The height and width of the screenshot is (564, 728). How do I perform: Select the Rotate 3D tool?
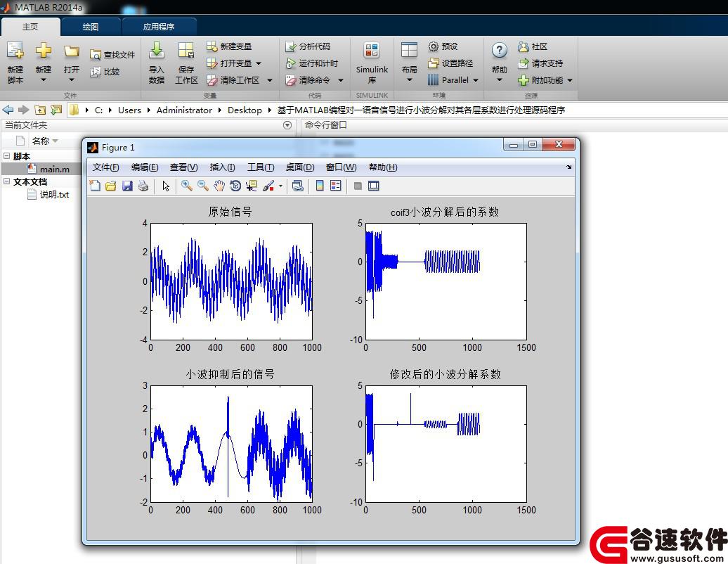[235, 186]
